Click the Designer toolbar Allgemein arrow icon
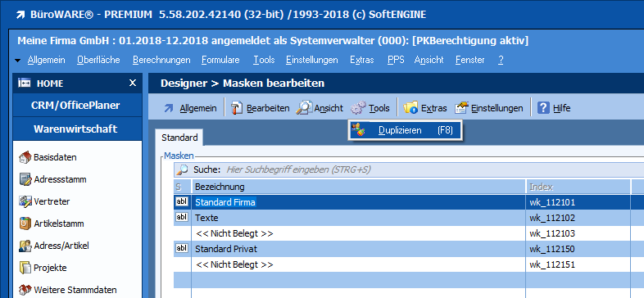Viewport: 644px width, 298px height. click(x=169, y=108)
